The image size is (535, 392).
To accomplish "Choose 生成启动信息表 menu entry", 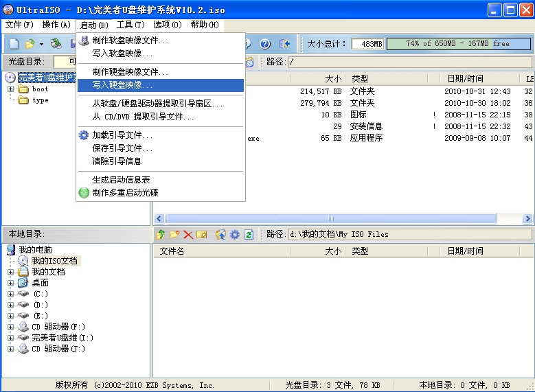I will pos(161,180).
